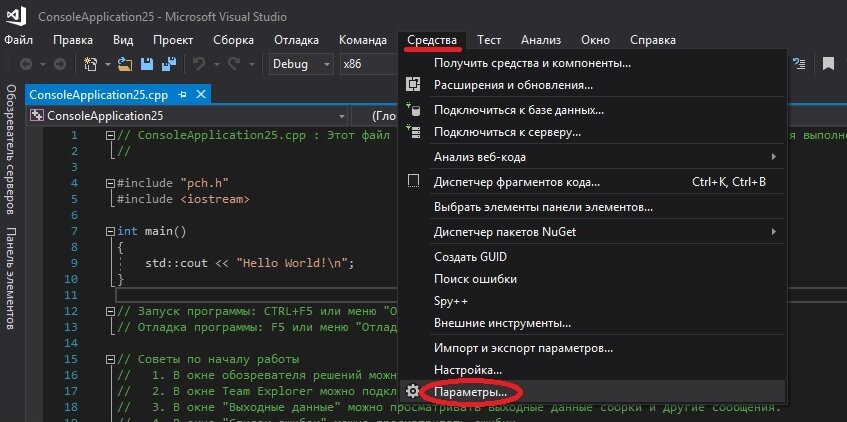847x422 pixels.
Task: Save the current file with single-disk icon
Action: [147, 64]
